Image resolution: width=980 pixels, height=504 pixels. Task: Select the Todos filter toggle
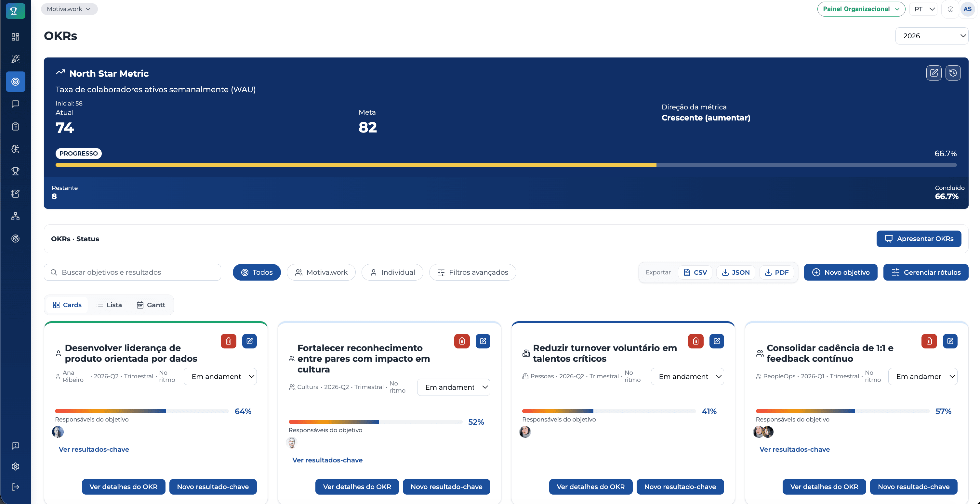coord(257,272)
